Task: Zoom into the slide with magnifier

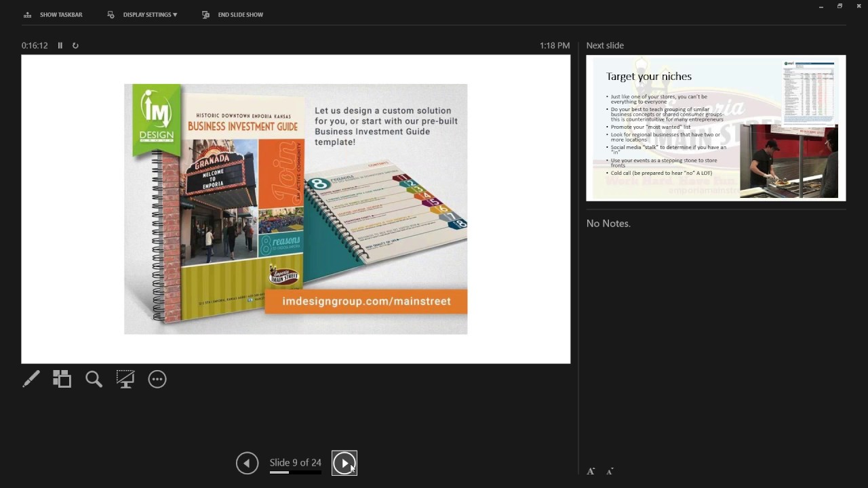Action: pyautogui.click(x=94, y=379)
